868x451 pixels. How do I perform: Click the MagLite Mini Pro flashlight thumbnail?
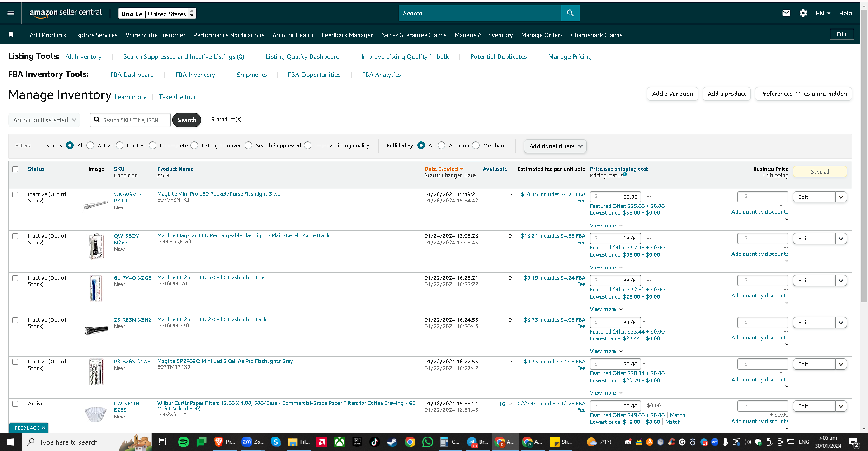pyautogui.click(x=96, y=205)
